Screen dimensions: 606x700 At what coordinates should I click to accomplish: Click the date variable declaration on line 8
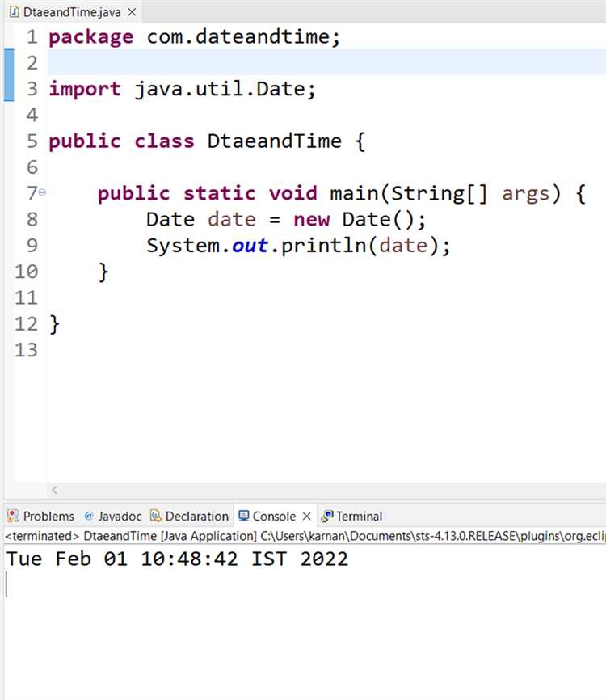[x=232, y=220]
